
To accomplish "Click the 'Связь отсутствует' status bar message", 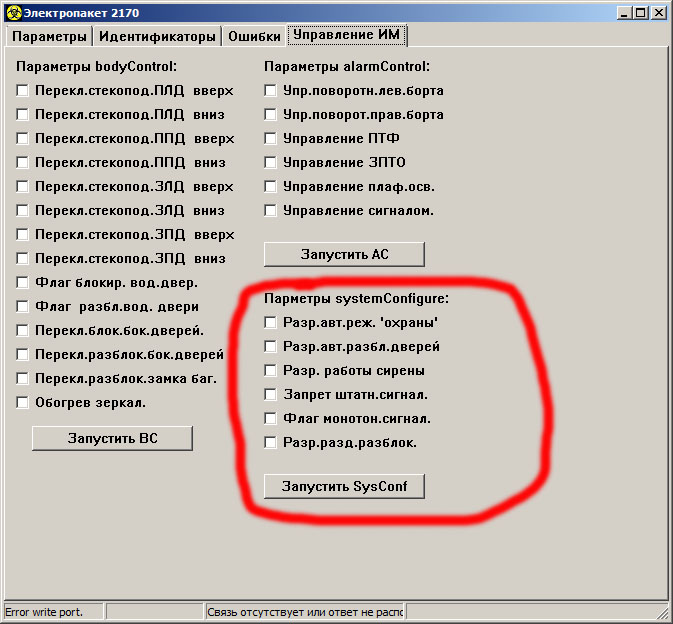I will click(x=305, y=612).
